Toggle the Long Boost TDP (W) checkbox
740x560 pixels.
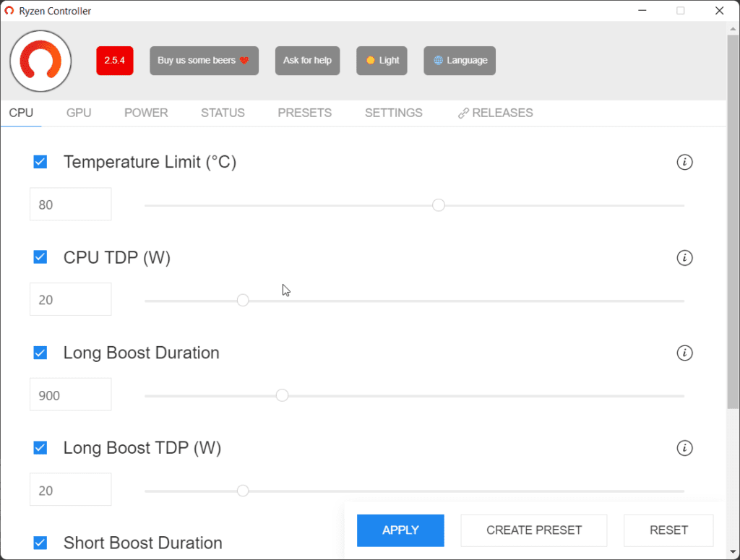pyautogui.click(x=40, y=448)
